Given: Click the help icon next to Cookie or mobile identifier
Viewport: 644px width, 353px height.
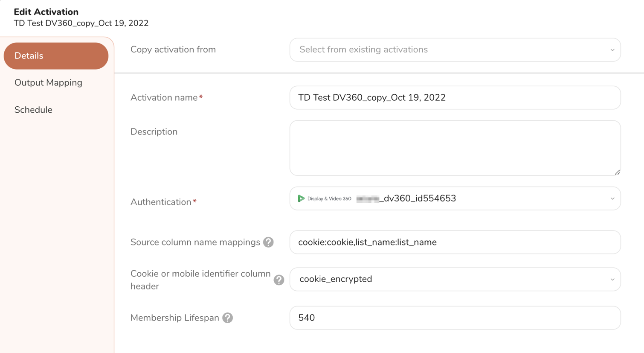Looking at the screenshot, I should click(x=279, y=280).
